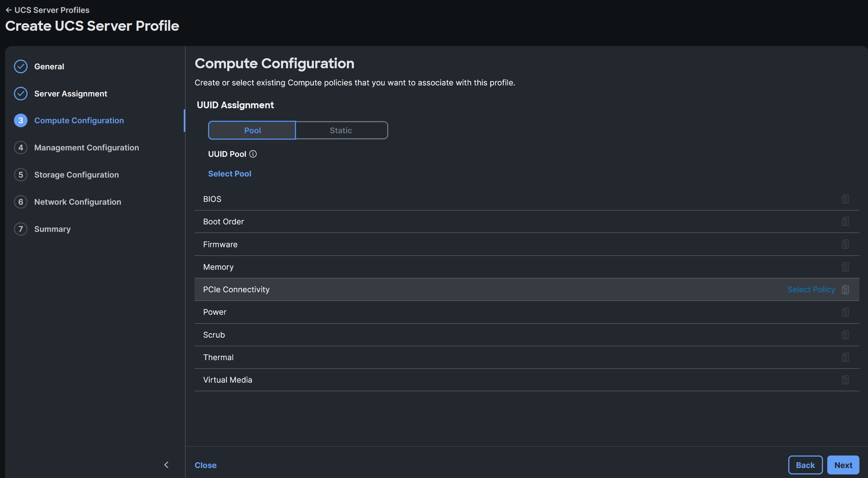This screenshot has width=868, height=478.
Task: Click the step 3 number badge
Action: click(x=21, y=120)
